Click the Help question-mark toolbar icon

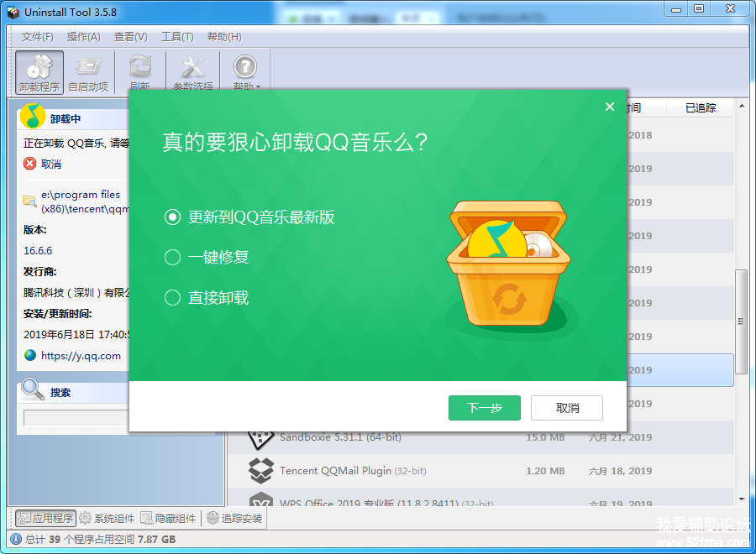pyautogui.click(x=245, y=66)
